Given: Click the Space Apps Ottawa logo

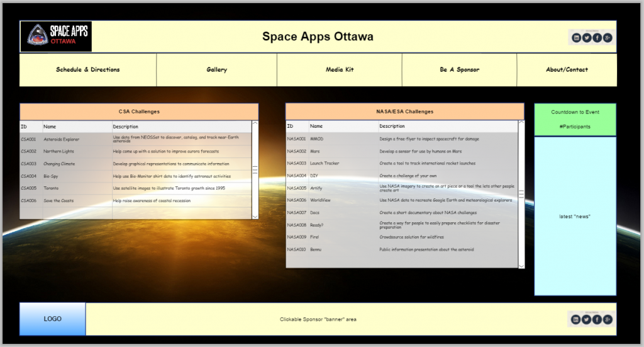Looking at the screenshot, I should tap(56, 37).
